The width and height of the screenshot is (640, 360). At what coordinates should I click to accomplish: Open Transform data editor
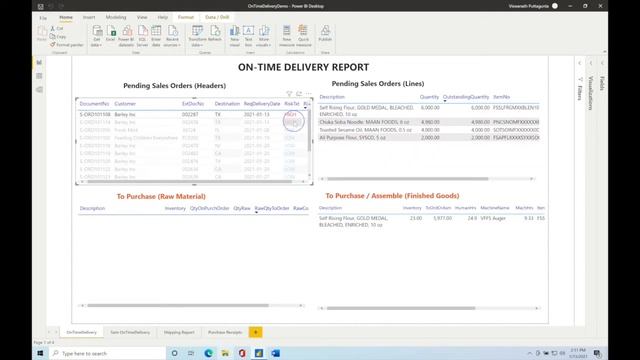197,36
